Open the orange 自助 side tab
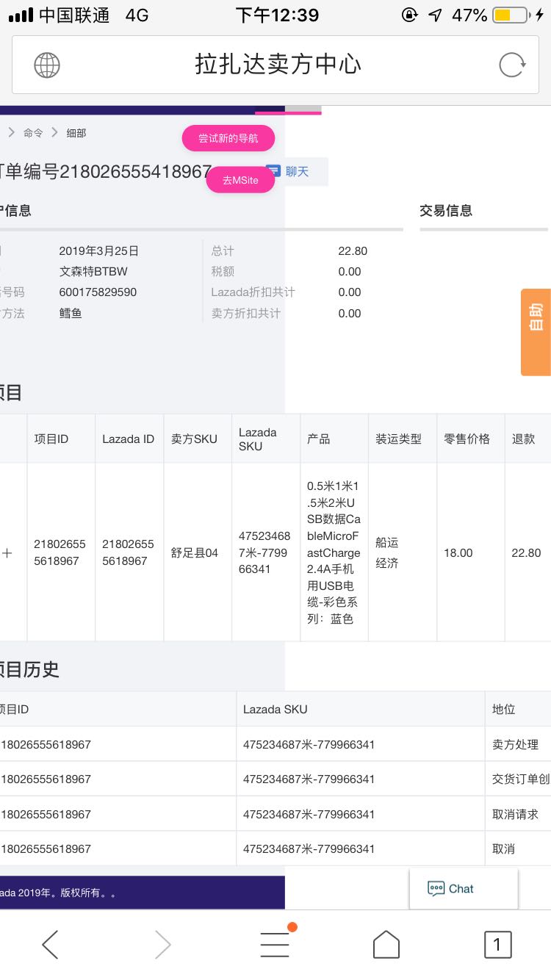The image size is (551, 980). point(536,332)
